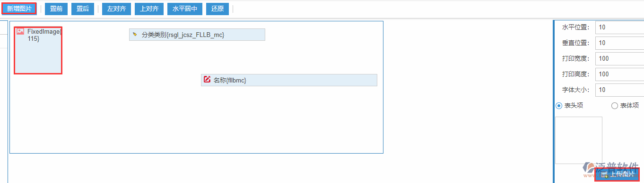Add a new image with 新增图片
The width and height of the screenshot is (644, 183).
(19, 9)
